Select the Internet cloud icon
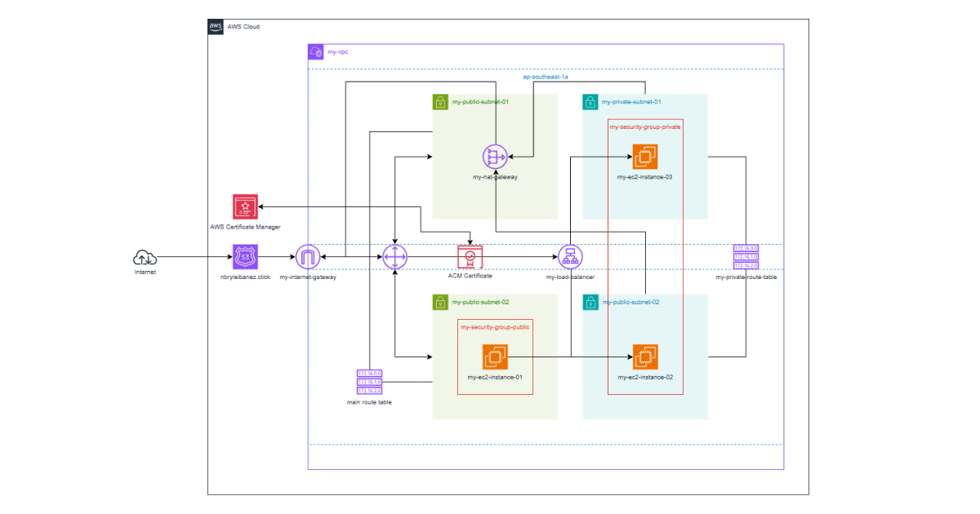 click(145, 256)
